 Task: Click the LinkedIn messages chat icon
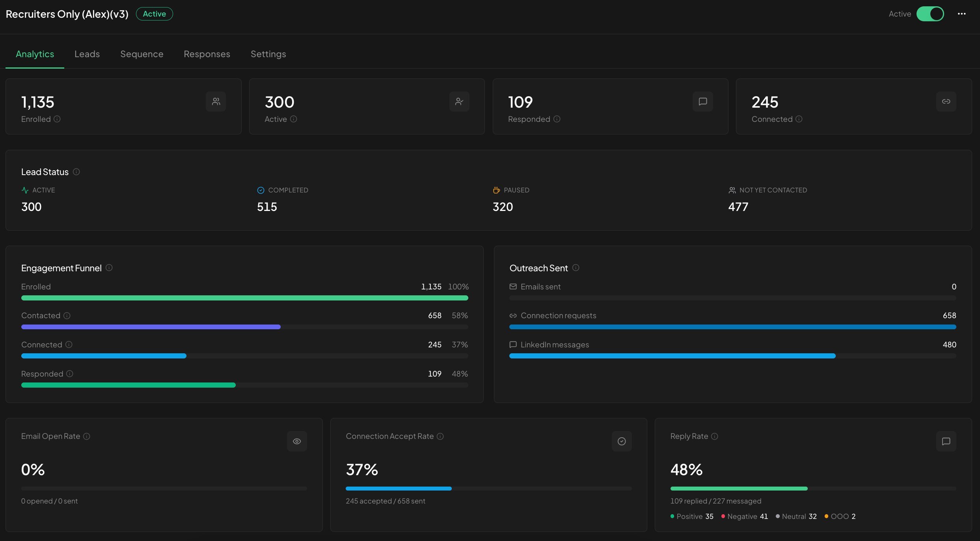(x=513, y=345)
